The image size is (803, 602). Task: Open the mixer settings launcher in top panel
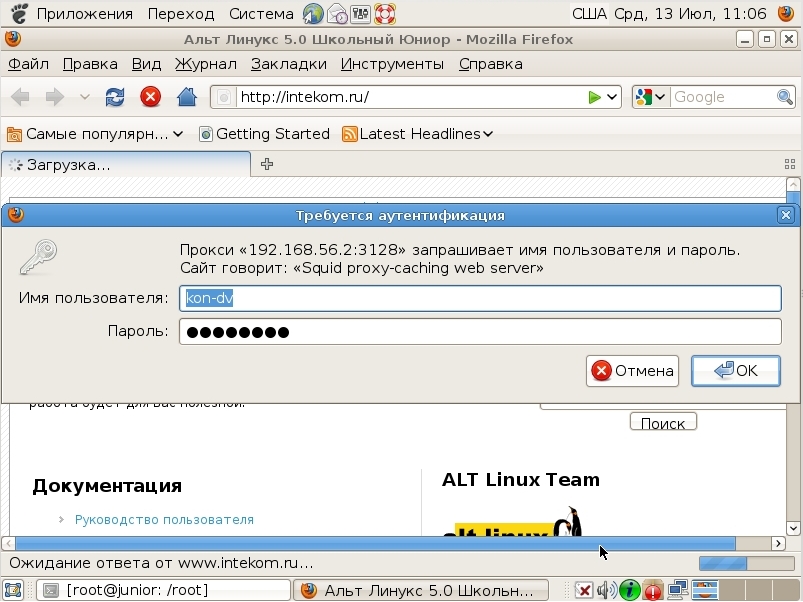pos(361,13)
